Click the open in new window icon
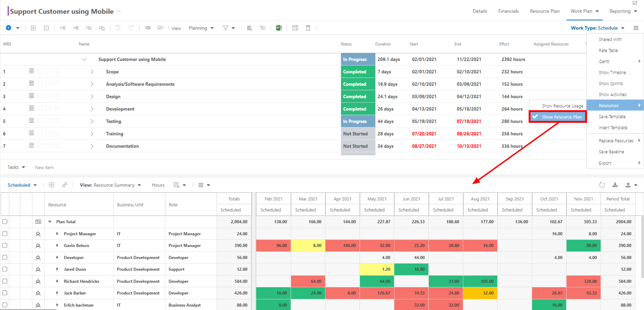 click(635, 3)
